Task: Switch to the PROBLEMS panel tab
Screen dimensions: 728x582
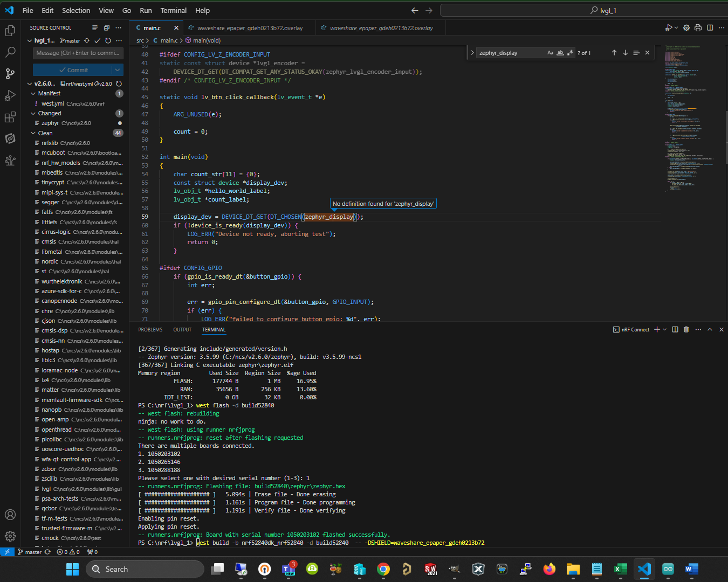Action: [150, 329]
